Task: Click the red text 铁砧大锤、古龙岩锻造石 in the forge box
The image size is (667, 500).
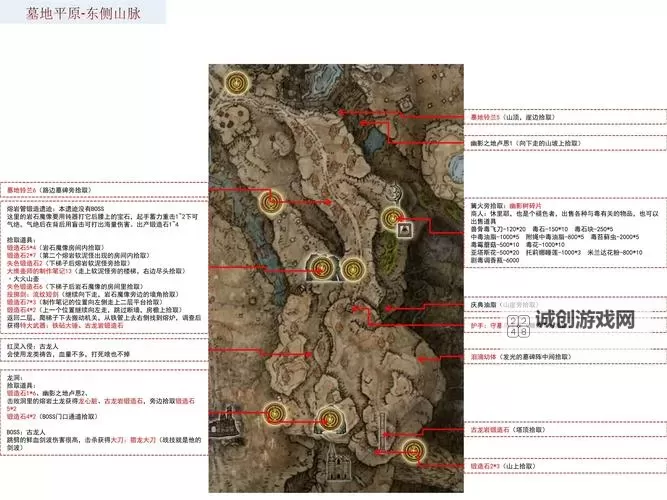Action: coord(88,326)
